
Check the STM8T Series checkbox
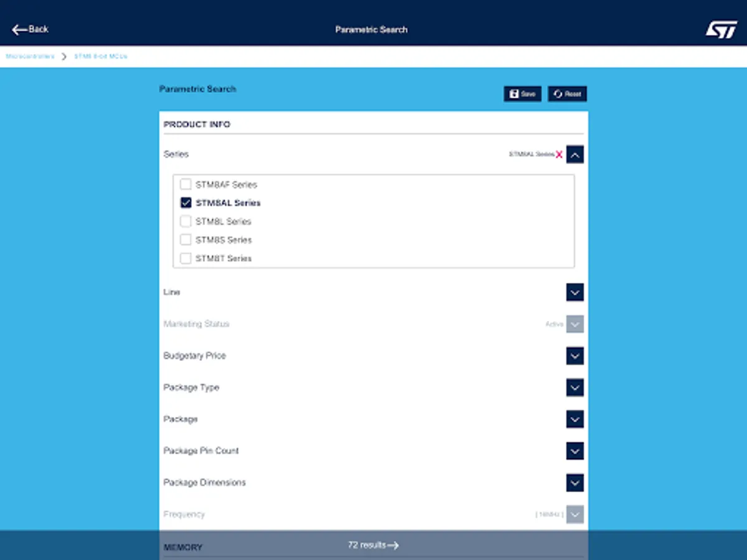[x=186, y=258]
